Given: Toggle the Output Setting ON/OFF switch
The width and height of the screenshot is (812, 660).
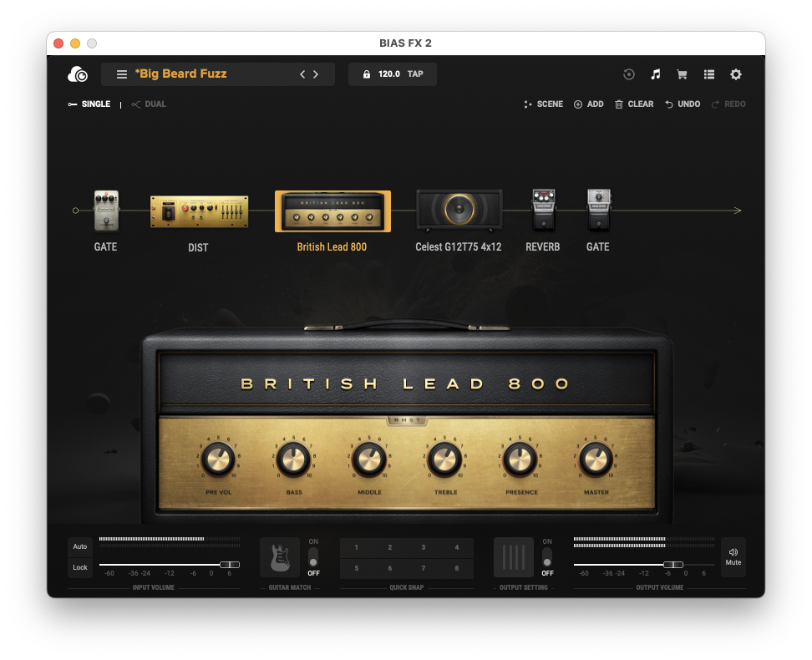Looking at the screenshot, I should [547, 557].
